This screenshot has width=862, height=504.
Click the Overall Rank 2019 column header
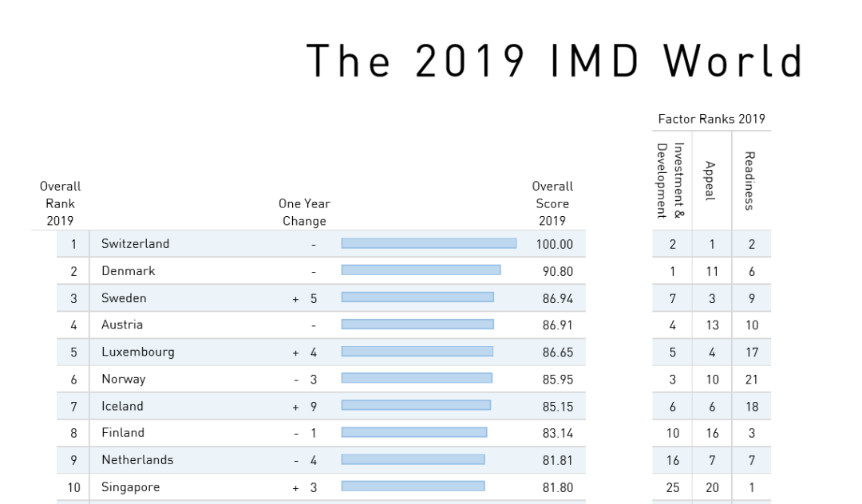point(60,203)
